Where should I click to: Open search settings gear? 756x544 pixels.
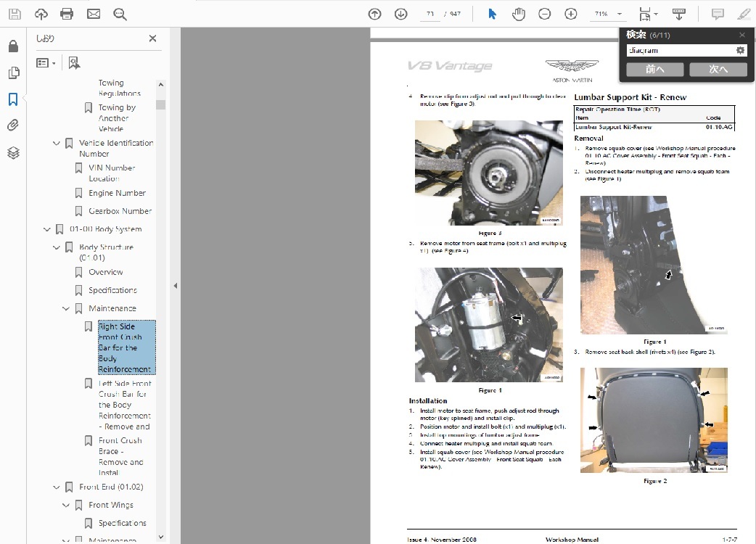pos(740,50)
